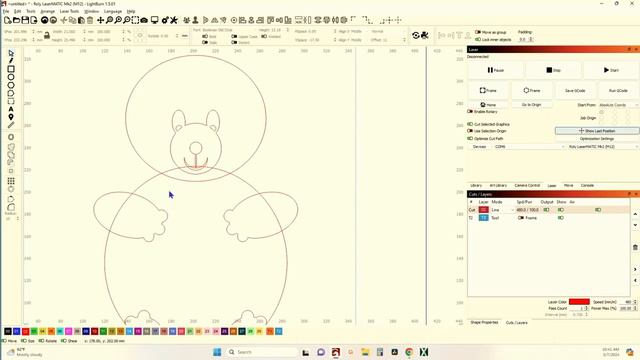Select the Position marker pin tool
Viewport: 640px width, 360px height.
pyautogui.click(x=11, y=117)
